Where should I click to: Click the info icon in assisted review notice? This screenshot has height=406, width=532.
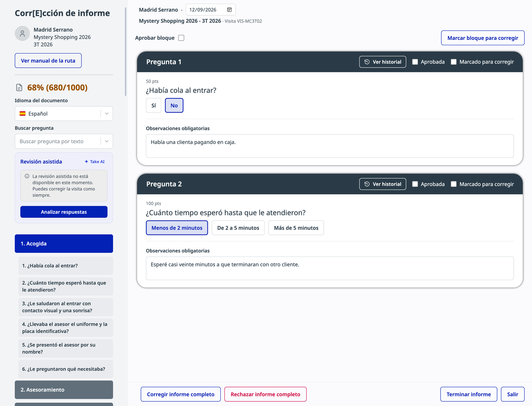point(27,176)
